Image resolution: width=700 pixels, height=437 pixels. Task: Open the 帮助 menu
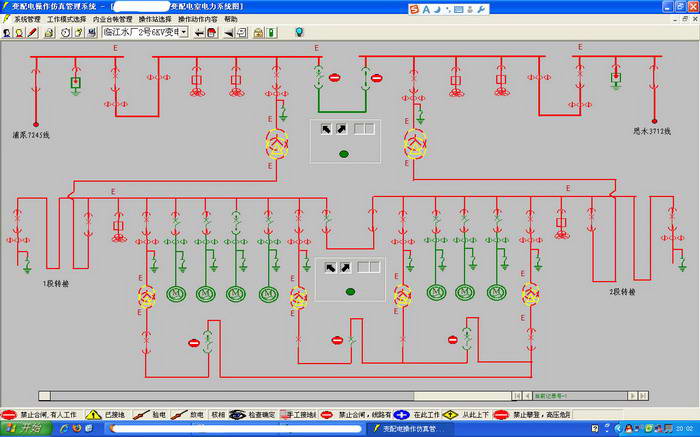point(231,19)
